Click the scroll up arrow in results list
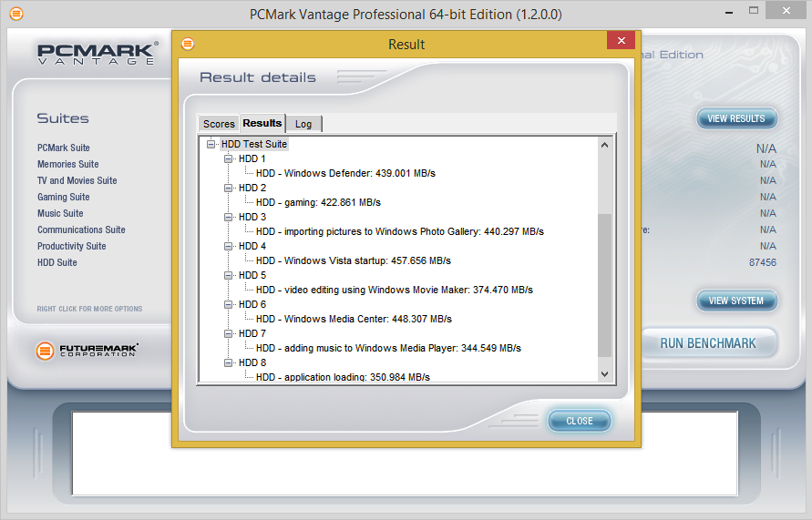 click(604, 145)
